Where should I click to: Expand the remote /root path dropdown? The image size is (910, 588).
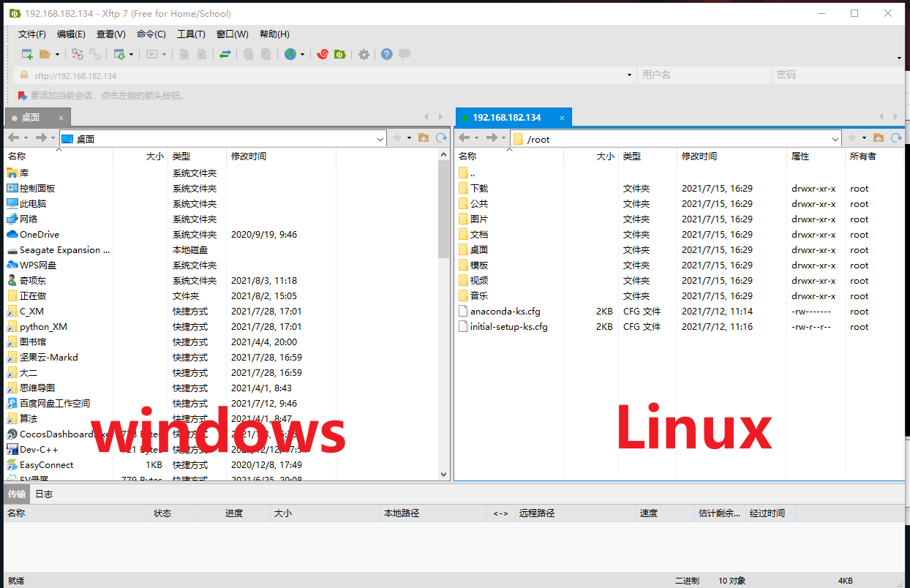(835, 139)
